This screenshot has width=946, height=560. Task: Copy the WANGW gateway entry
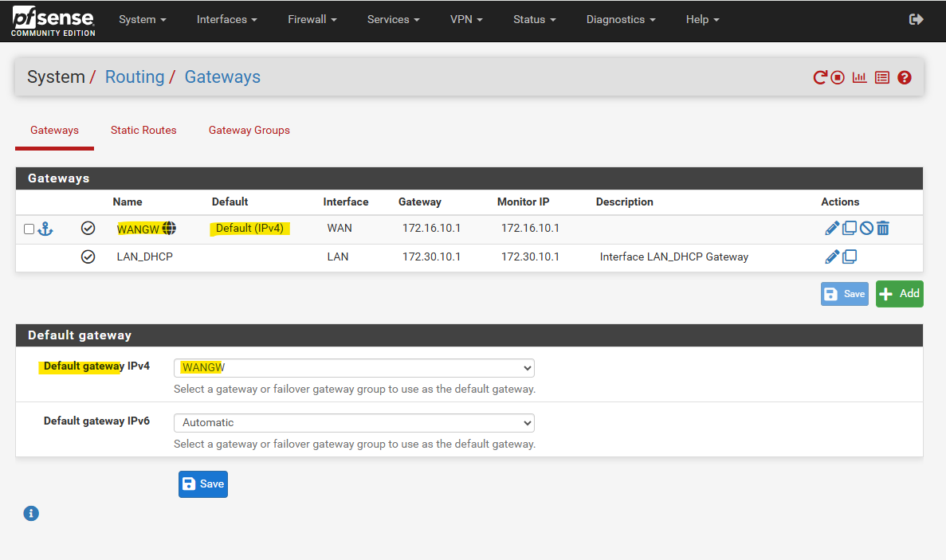point(850,229)
